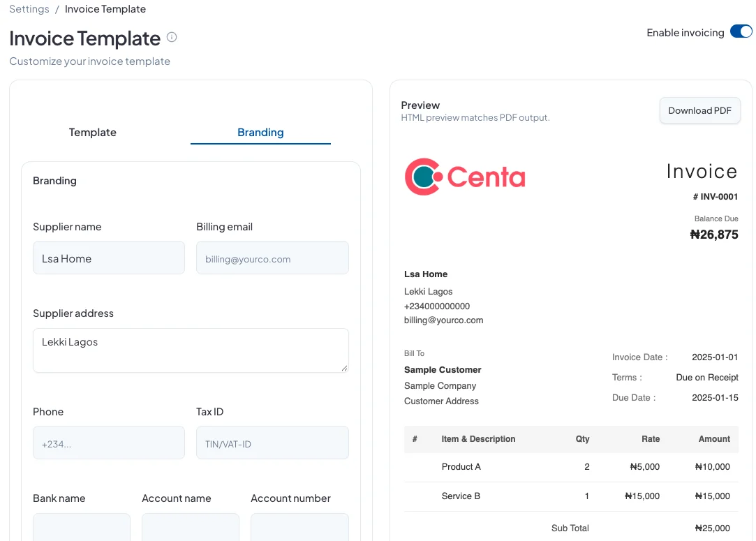
Task: Click the 'Qty' column header
Action: pos(582,439)
